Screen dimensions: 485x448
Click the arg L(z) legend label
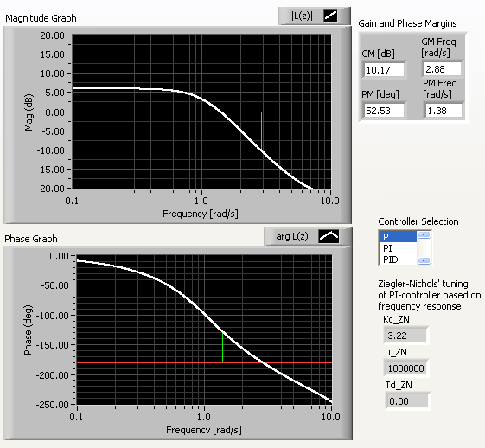[292, 236]
